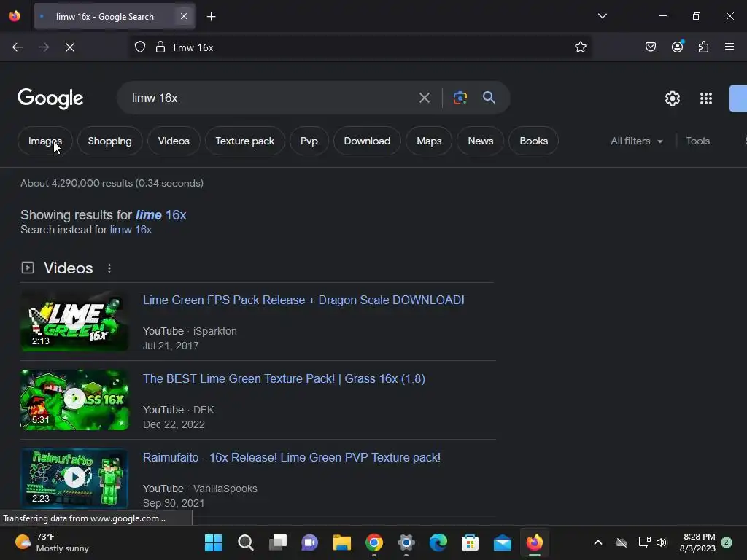The image size is (747, 560).
Task: Open Google quick settings gear
Action: pyautogui.click(x=672, y=98)
